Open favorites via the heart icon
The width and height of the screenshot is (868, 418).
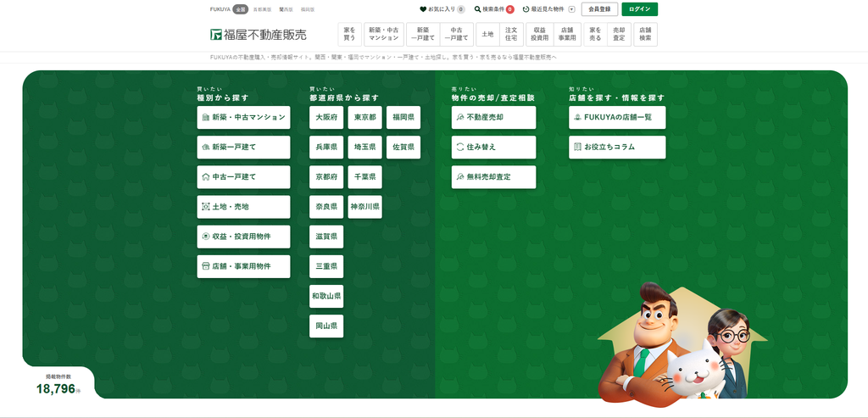coord(423,9)
